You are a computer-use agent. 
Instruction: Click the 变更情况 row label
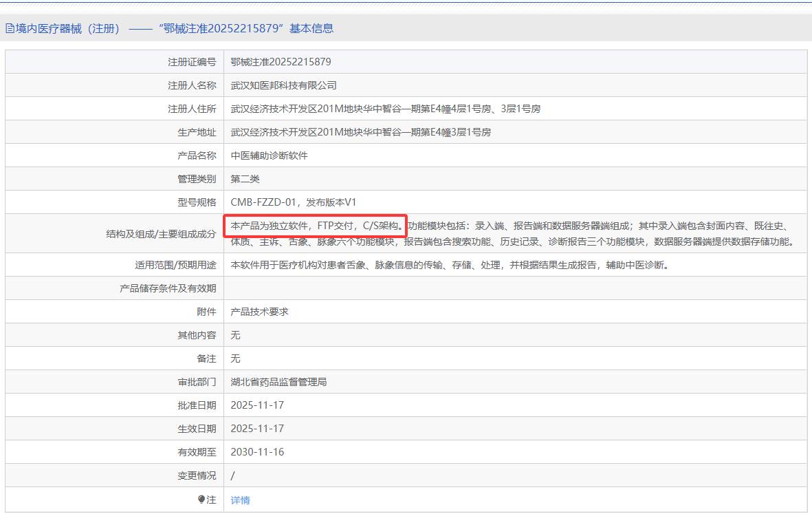[x=197, y=475]
